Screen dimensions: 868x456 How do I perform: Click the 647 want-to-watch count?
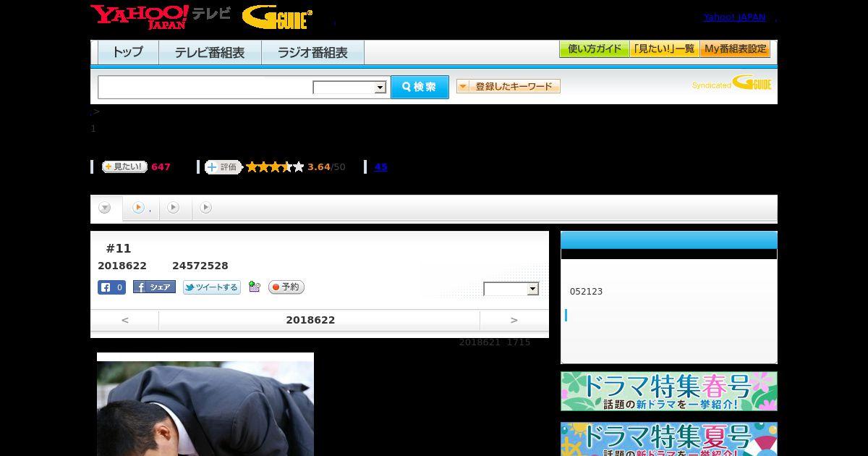tap(161, 167)
